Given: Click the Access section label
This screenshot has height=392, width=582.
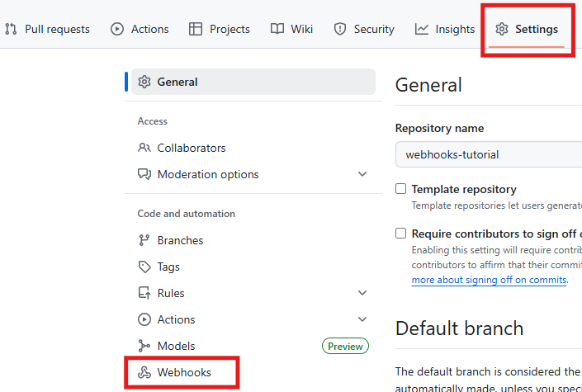Looking at the screenshot, I should [152, 121].
